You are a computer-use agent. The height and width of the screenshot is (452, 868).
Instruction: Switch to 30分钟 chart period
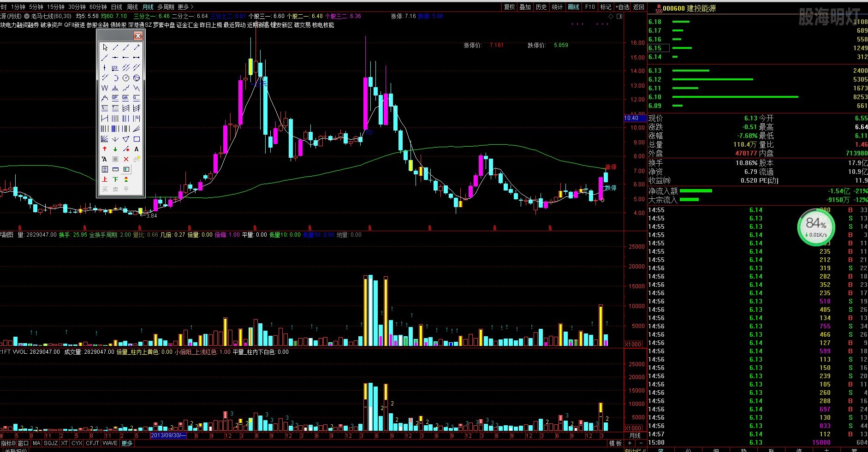point(77,7)
